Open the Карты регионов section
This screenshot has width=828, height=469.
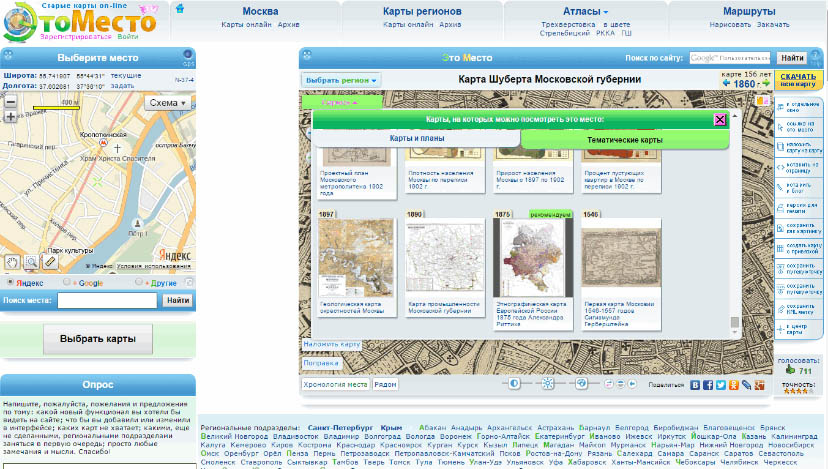(422, 11)
